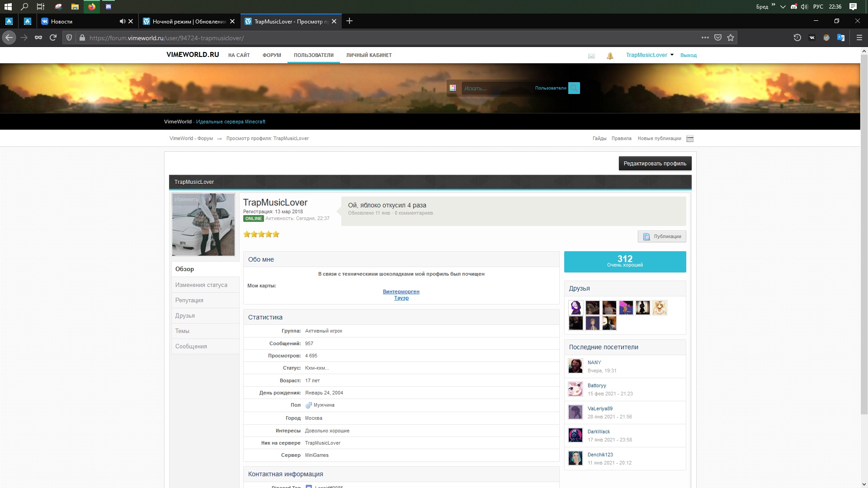This screenshot has width=868, height=488.
Task: Click the 312 reputation score box
Action: coord(625,262)
